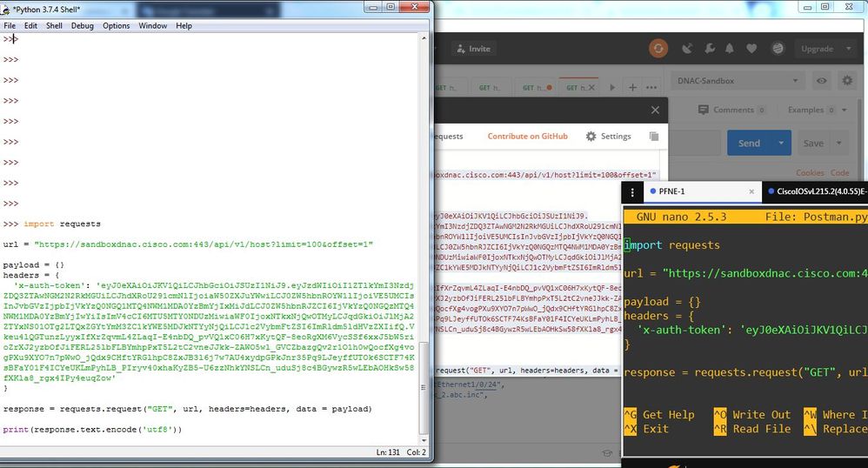Expand the Send button dropdown arrow
Screen dimensions: 868x468
[x=781, y=144]
